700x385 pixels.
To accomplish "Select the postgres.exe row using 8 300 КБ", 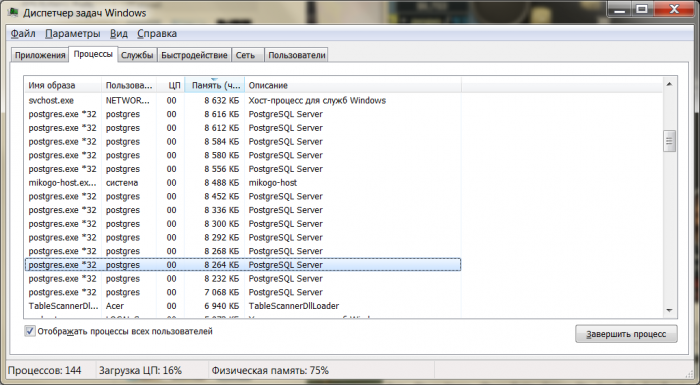I will coord(243,224).
